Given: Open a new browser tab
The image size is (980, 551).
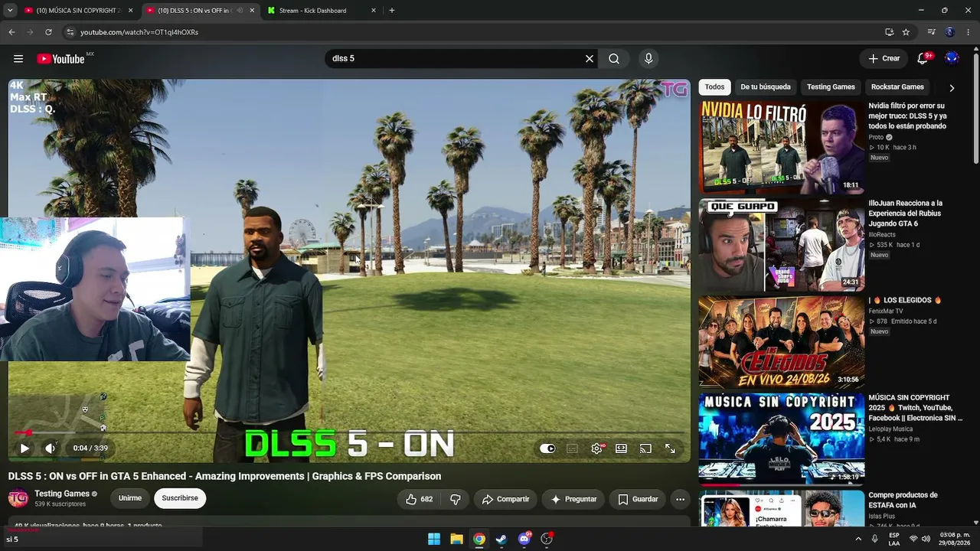Looking at the screenshot, I should (x=392, y=11).
